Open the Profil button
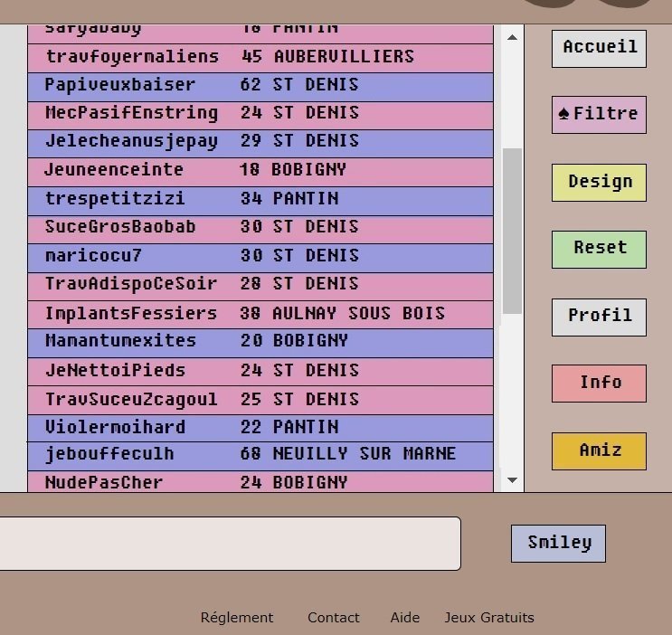Viewport: 672px width, 635px height. [599, 317]
